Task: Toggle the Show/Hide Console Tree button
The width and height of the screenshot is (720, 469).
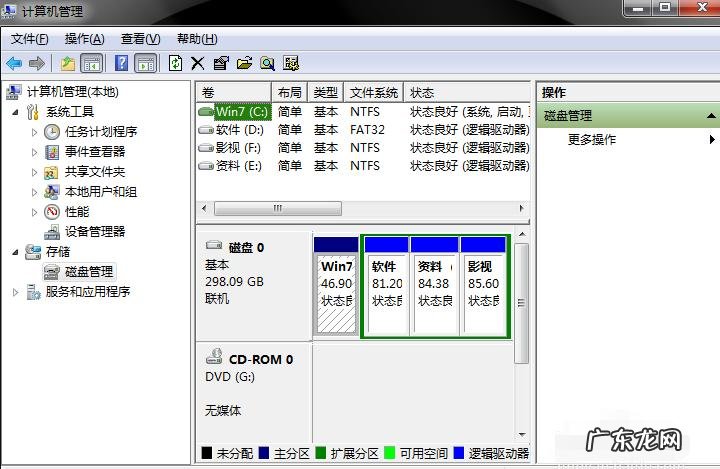Action: coord(91,63)
